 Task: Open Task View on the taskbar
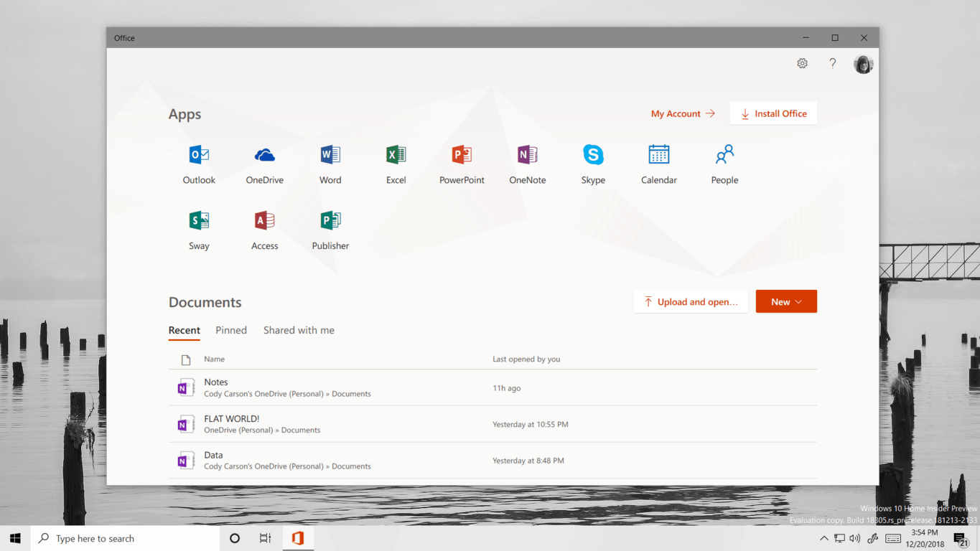(x=265, y=538)
